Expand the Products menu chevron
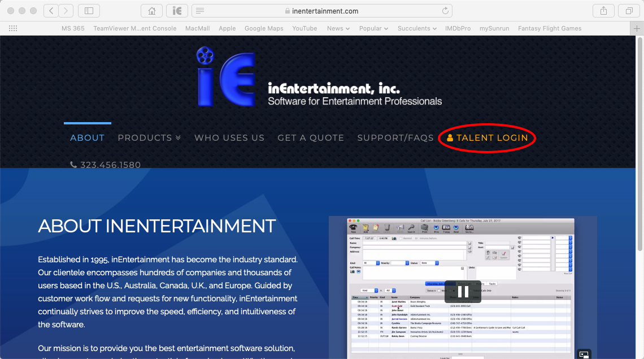The width and height of the screenshot is (644, 359). (178, 138)
